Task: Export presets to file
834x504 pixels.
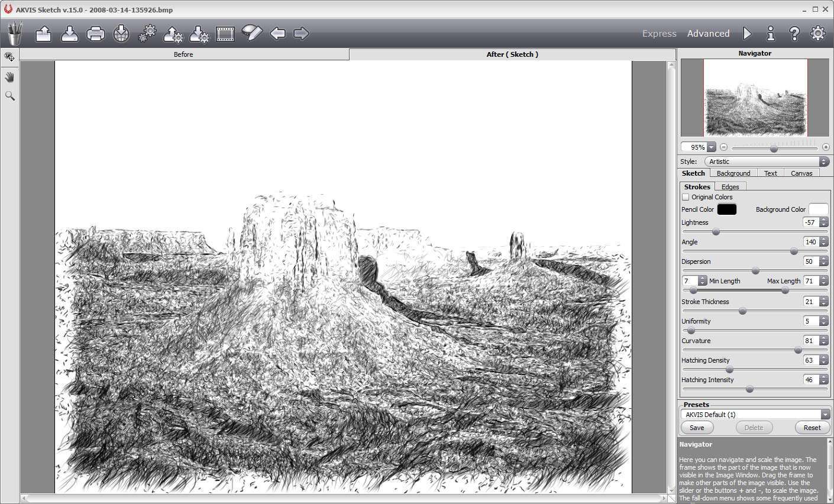Action: coord(199,33)
